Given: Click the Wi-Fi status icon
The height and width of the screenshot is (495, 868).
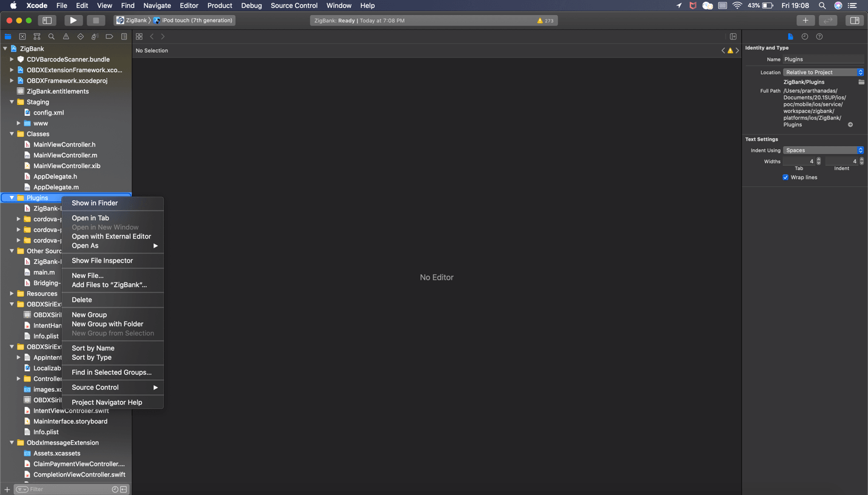Looking at the screenshot, I should [737, 5].
